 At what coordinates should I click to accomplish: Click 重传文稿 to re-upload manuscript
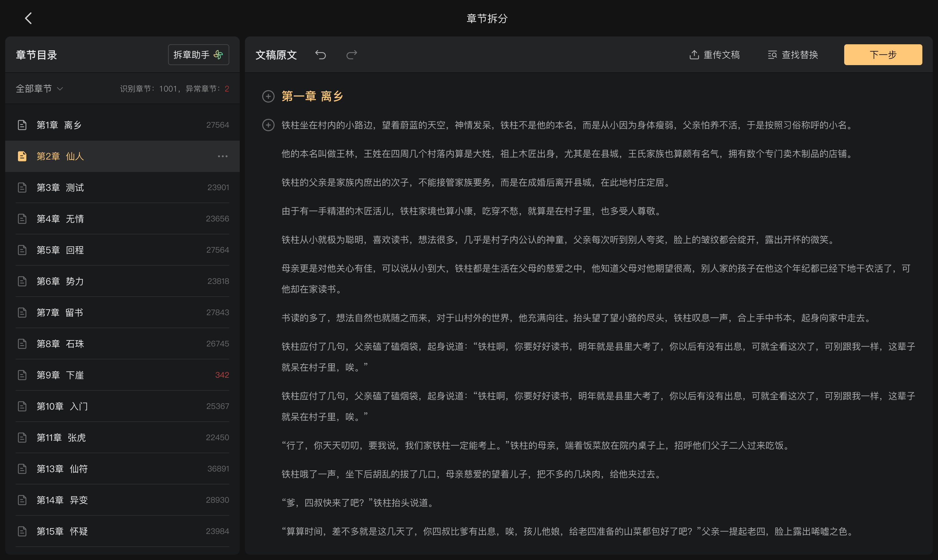714,55
